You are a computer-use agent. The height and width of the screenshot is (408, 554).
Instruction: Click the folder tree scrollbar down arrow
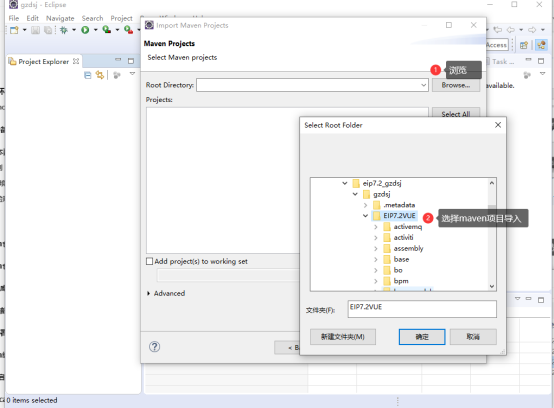click(491, 286)
